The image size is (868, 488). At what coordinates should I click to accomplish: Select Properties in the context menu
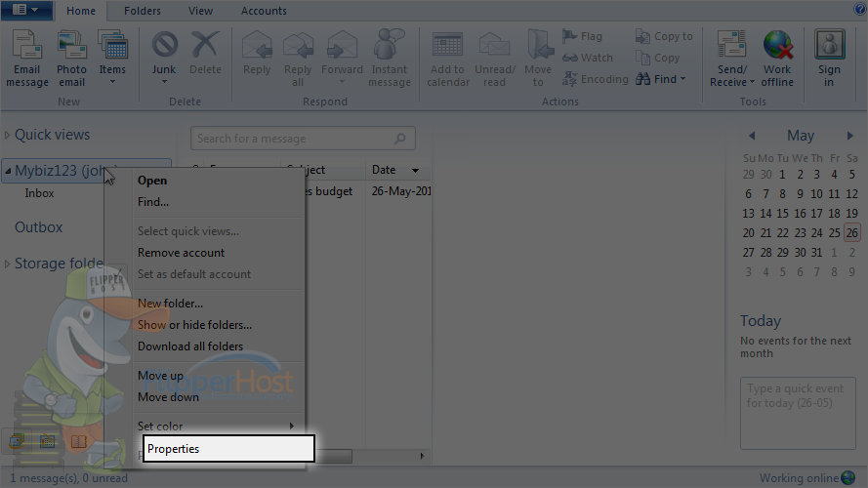228,449
